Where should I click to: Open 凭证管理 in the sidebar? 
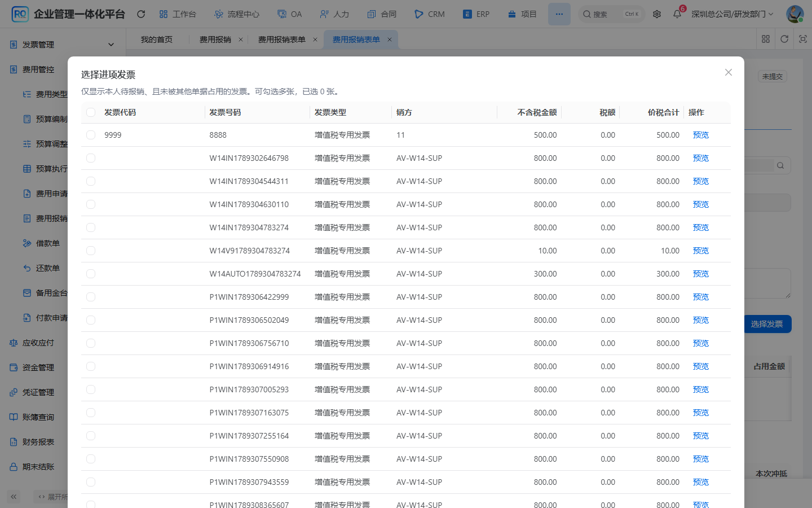37,392
